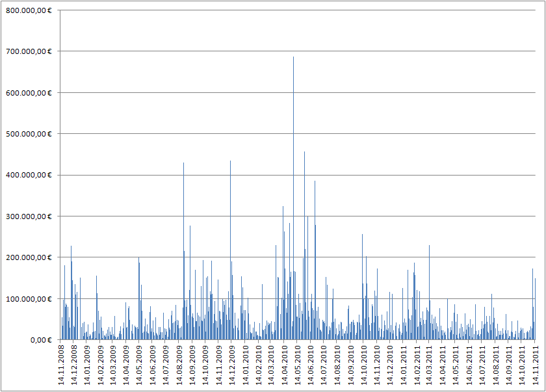Click the 14.02.2011 date label

pos(417,365)
